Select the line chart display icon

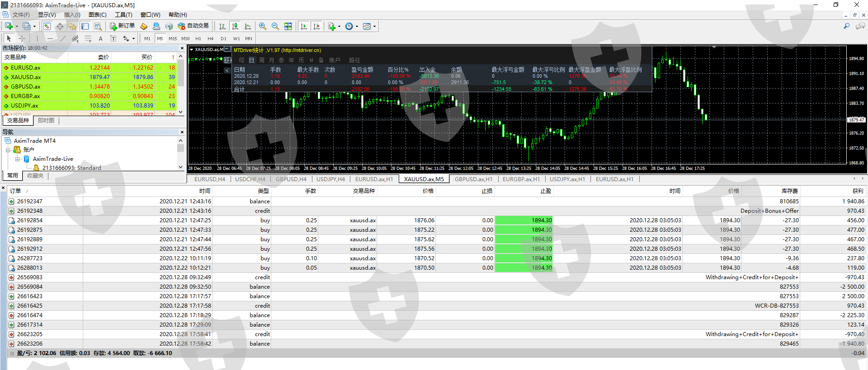click(x=248, y=26)
